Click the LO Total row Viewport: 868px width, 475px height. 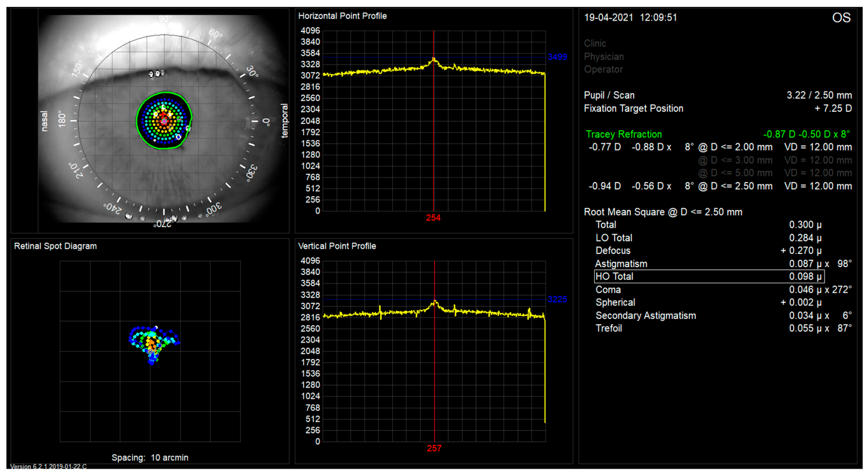click(709, 238)
